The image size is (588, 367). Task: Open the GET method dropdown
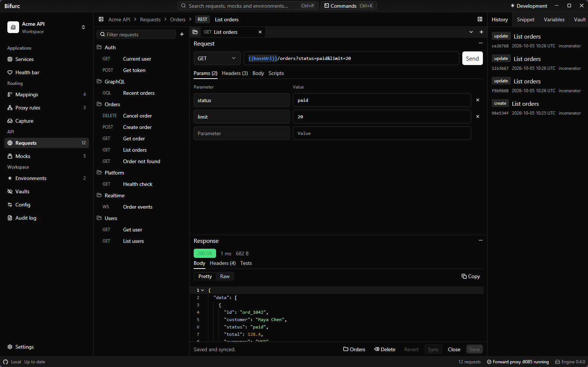(x=217, y=58)
